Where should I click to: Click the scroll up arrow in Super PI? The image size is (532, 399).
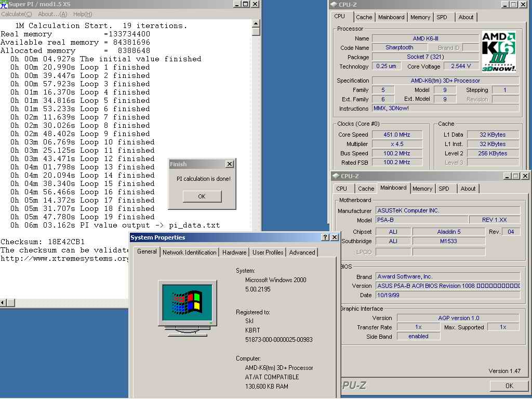pyautogui.click(x=256, y=23)
